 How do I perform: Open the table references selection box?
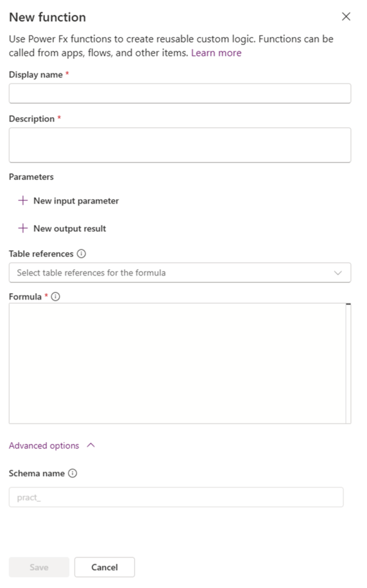click(x=172, y=272)
